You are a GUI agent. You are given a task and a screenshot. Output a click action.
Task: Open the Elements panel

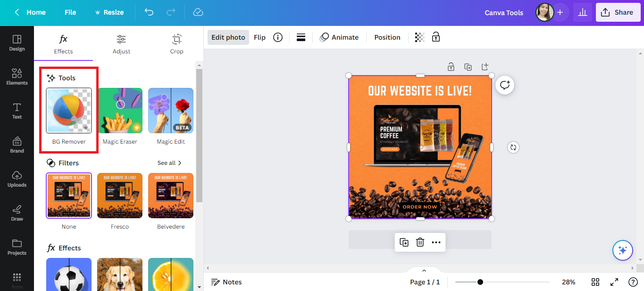click(17, 77)
